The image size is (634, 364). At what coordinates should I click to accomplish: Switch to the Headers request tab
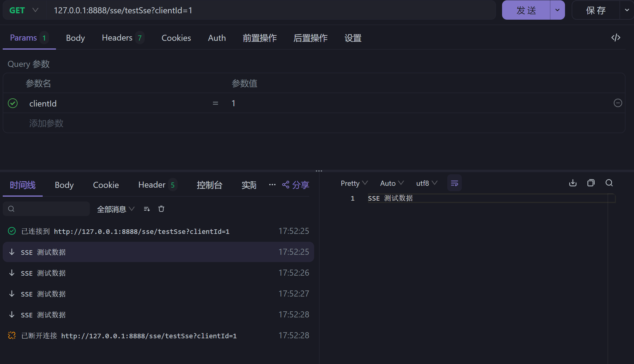coord(117,38)
